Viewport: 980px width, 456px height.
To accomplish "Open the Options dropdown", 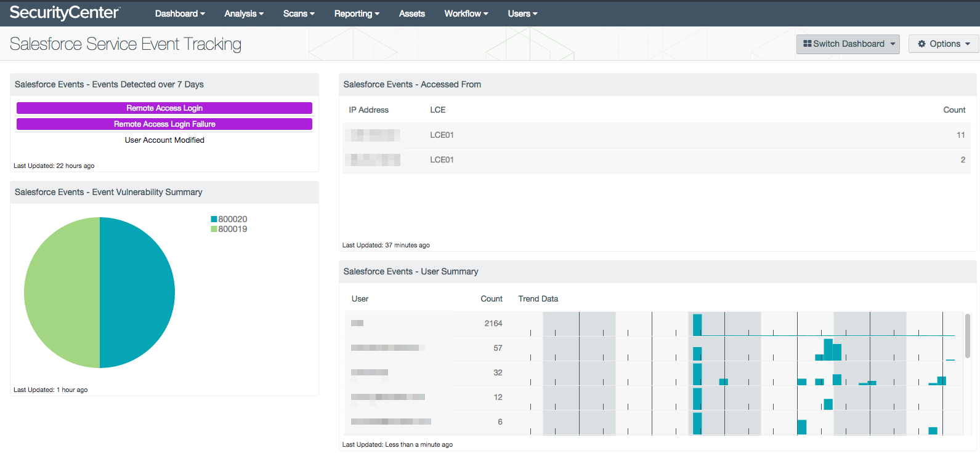I will [944, 44].
